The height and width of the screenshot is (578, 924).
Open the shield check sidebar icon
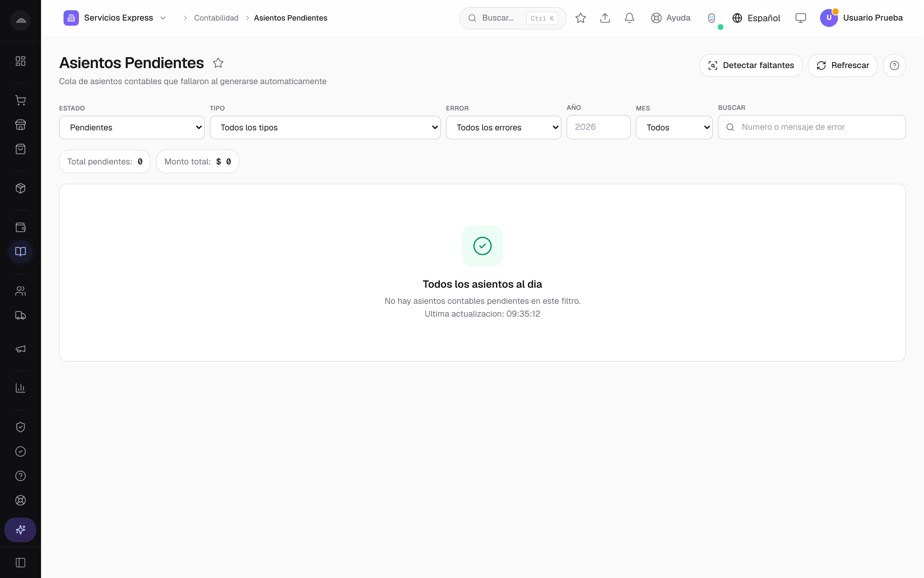coord(21,427)
